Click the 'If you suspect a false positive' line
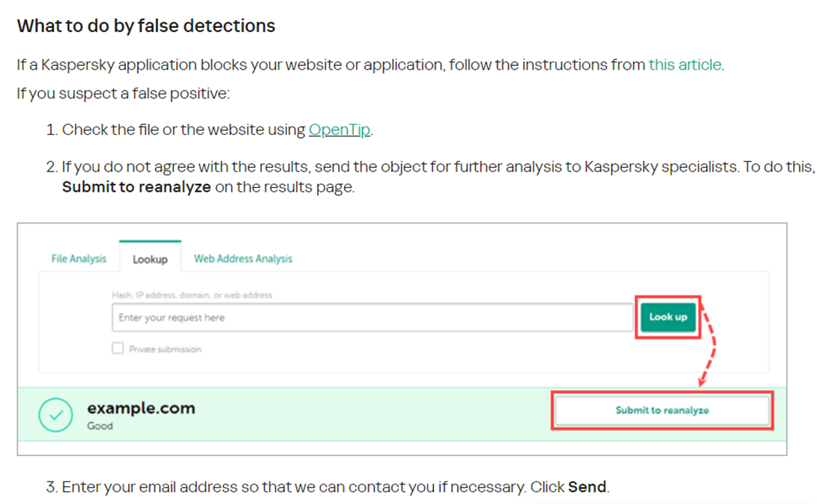817x504 pixels. point(123,94)
